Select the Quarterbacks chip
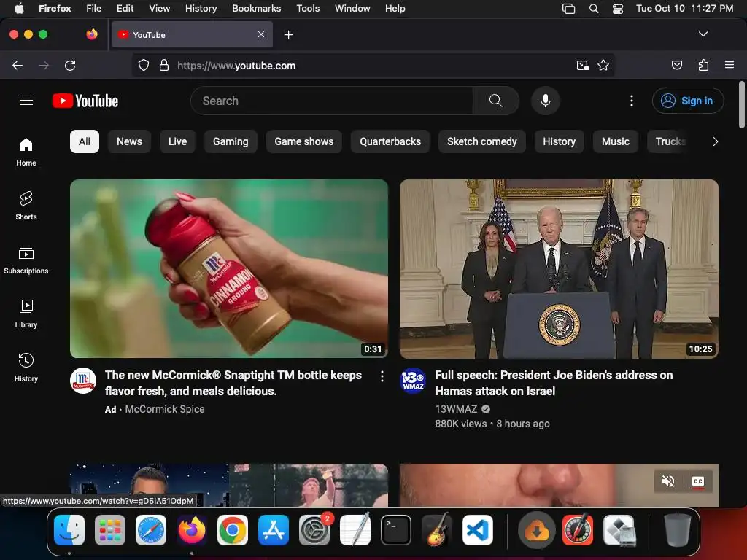 390,141
